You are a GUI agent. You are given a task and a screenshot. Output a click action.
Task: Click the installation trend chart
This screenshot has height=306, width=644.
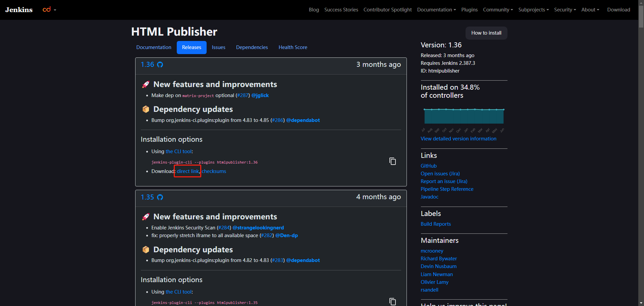464,119
